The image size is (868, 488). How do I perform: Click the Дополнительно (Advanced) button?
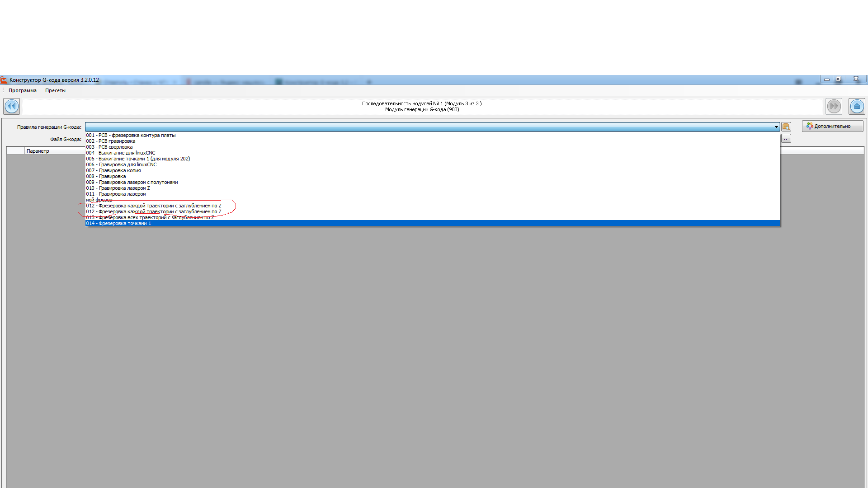(832, 127)
